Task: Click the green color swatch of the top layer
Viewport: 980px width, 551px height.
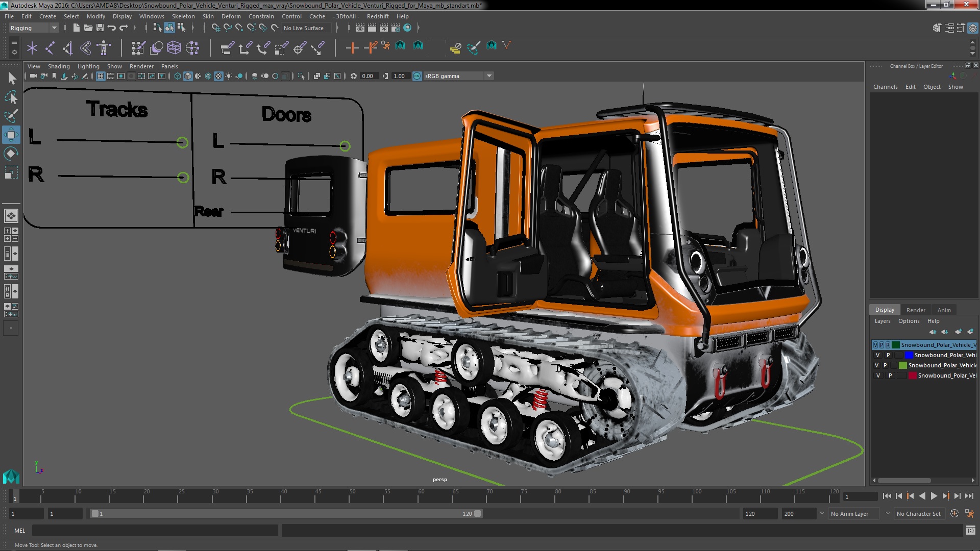Action: click(896, 345)
